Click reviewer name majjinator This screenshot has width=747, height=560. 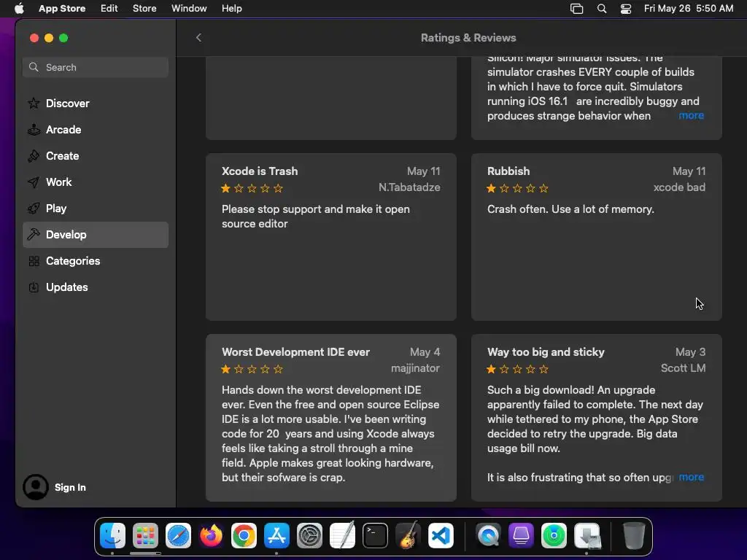[415, 368]
